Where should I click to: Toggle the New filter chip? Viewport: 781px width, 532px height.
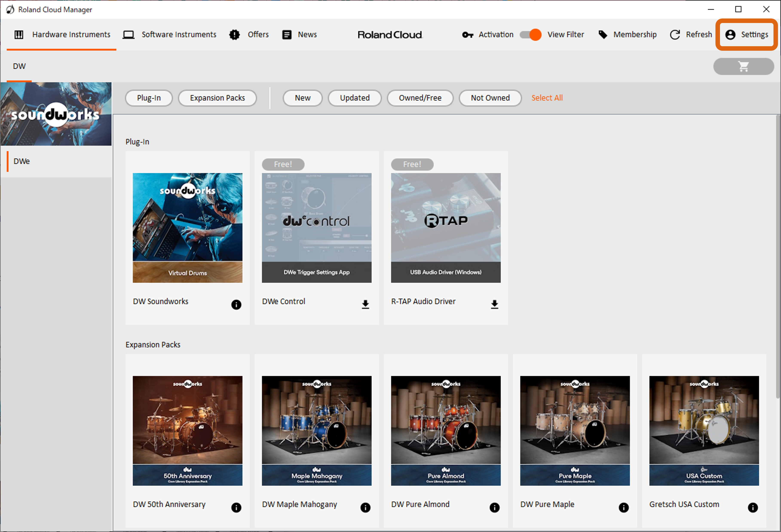(x=302, y=98)
